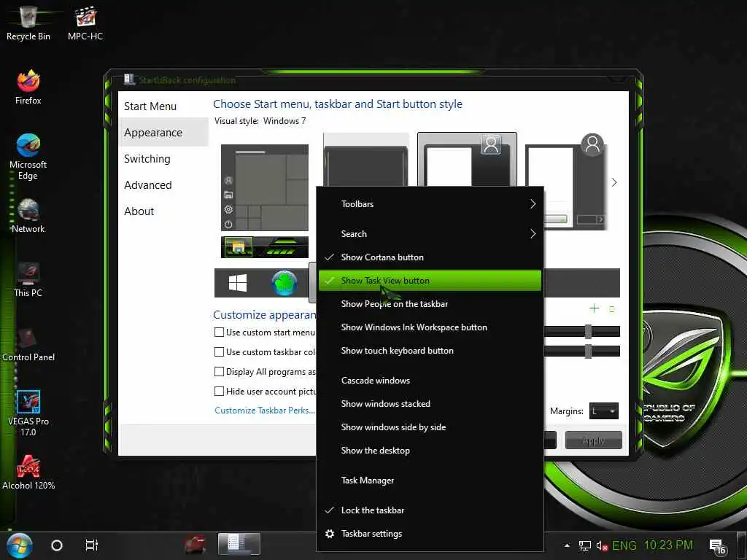Open the Action Center notifications icon
The image size is (747, 560).
(717, 547)
